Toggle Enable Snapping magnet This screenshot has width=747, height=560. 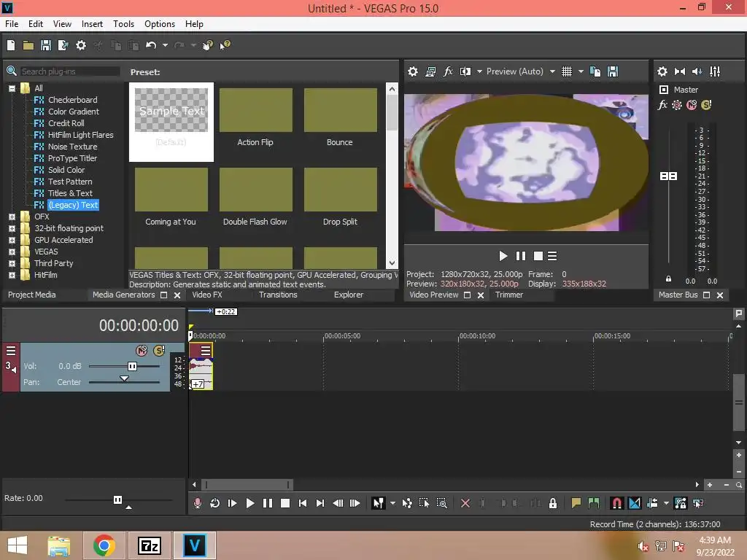[x=617, y=503]
